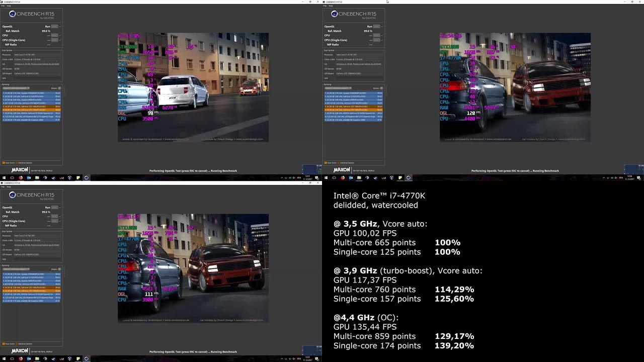
Task: Click MAXON logo at bottom of top-right window
Action: coord(342,170)
